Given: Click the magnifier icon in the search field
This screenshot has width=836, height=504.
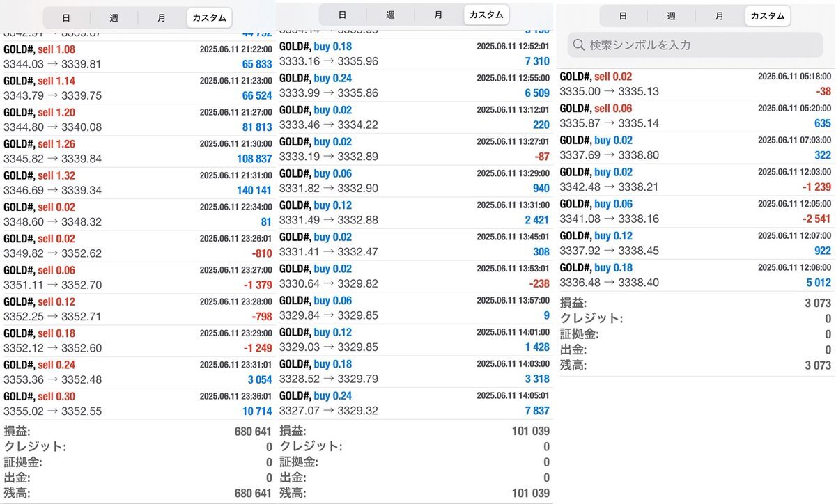Looking at the screenshot, I should pos(579,45).
